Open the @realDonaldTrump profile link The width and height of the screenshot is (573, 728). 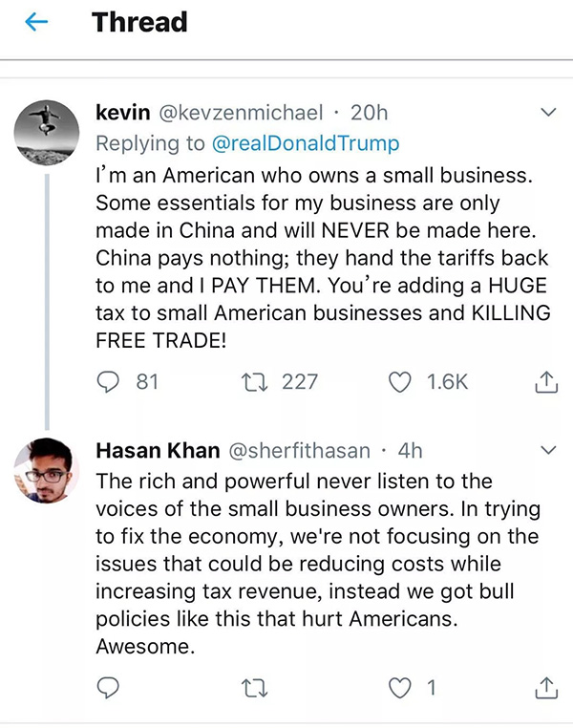308,143
